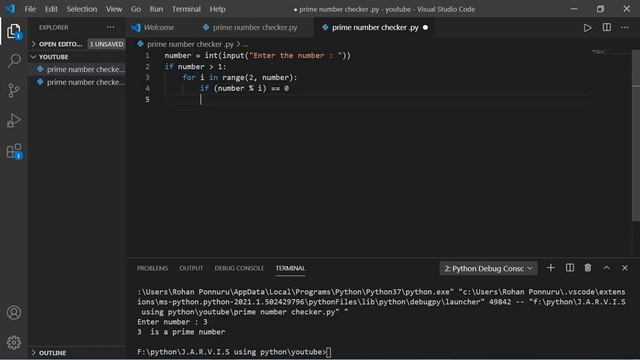Open the Explorer view in activity bar
This screenshot has width=640, height=360.
pos(14,31)
